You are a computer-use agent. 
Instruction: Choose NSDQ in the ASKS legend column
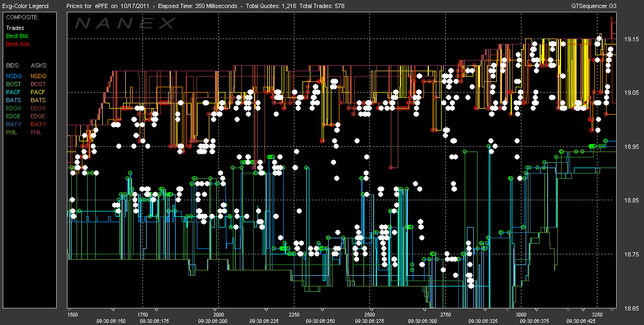[x=39, y=76]
